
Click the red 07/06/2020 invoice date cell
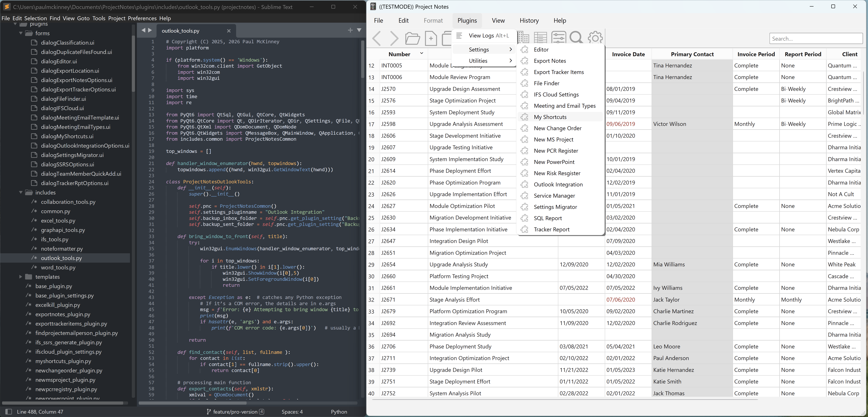coord(628,300)
